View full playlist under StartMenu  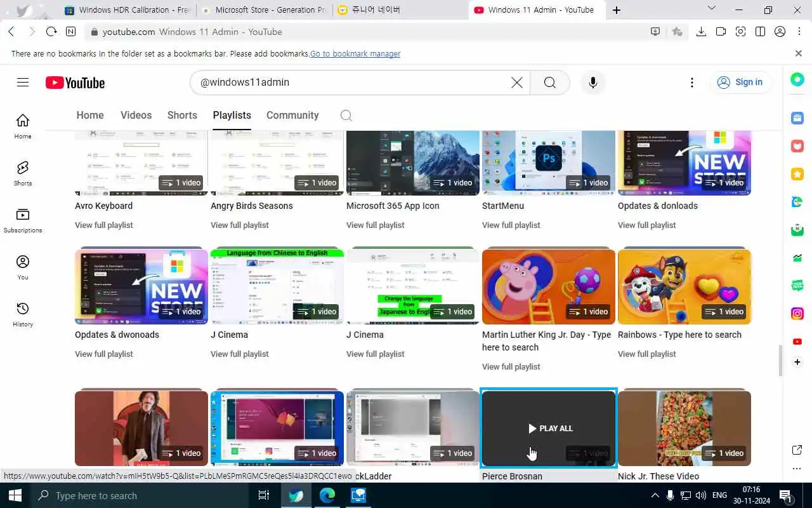511,225
